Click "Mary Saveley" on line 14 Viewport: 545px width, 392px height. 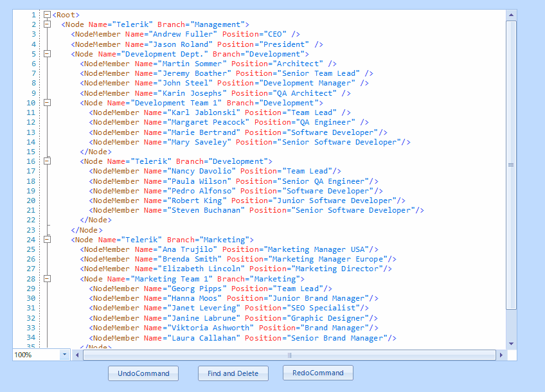point(199,142)
